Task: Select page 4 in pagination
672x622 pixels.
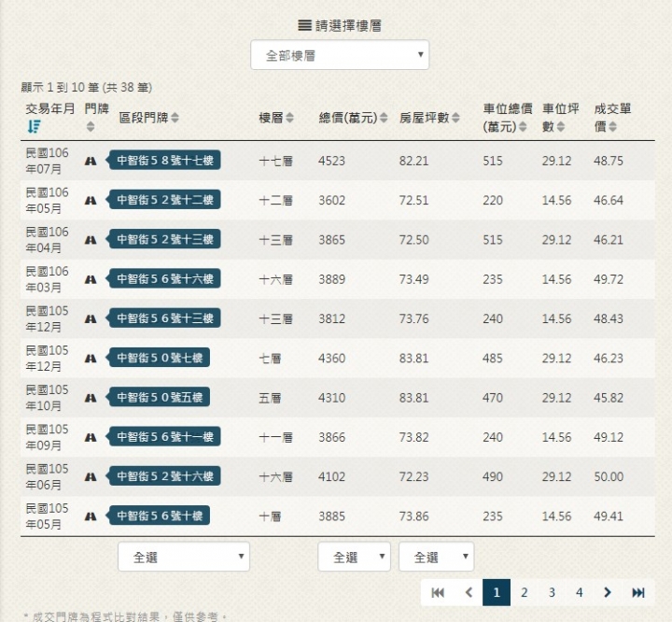Action: pos(580,592)
